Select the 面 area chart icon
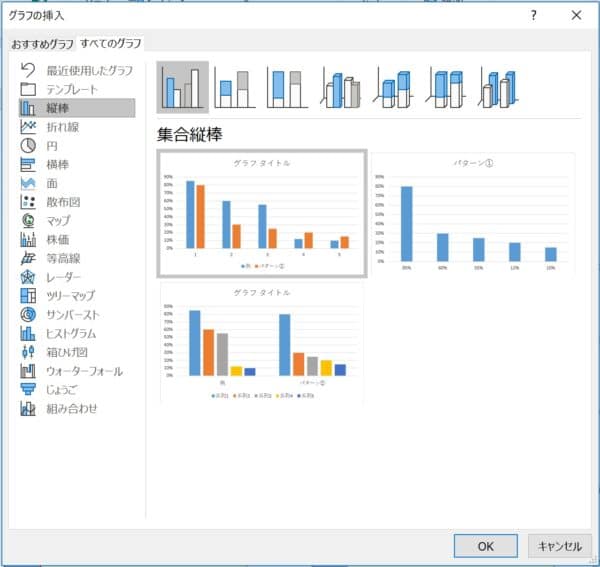600x567 pixels. pyautogui.click(x=28, y=183)
